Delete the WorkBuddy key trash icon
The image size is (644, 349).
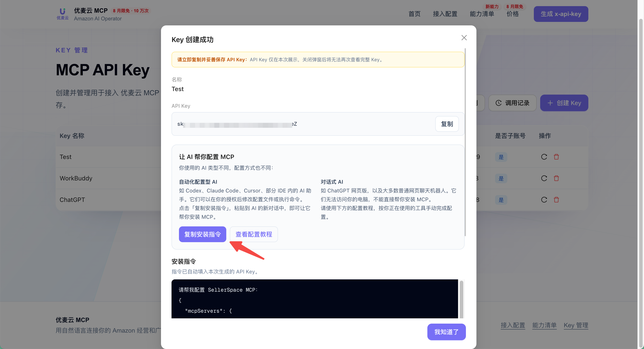pos(556,178)
